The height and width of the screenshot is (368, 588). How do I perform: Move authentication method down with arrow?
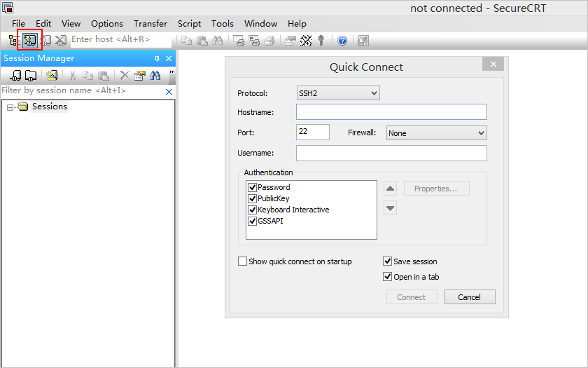coord(390,208)
